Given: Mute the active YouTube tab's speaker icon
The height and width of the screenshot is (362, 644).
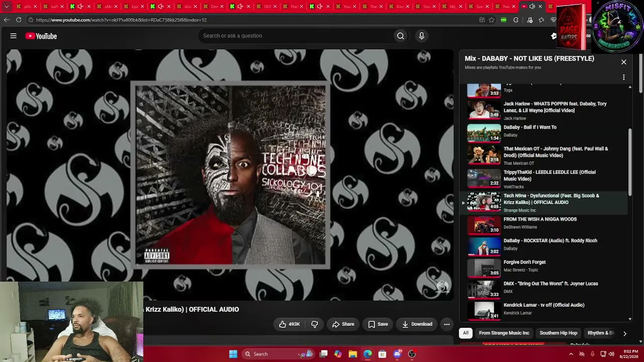Looking at the screenshot, I should coord(532,7).
